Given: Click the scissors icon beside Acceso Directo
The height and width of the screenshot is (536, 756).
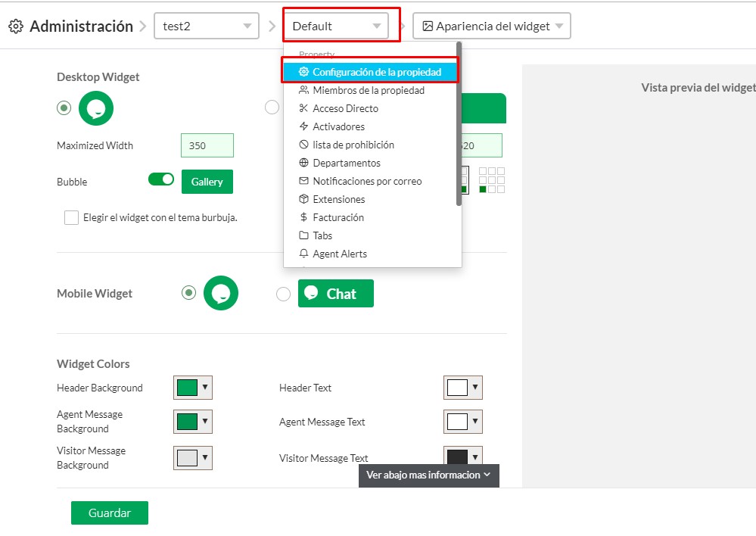Looking at the screenshot, I should click(304, 108).
